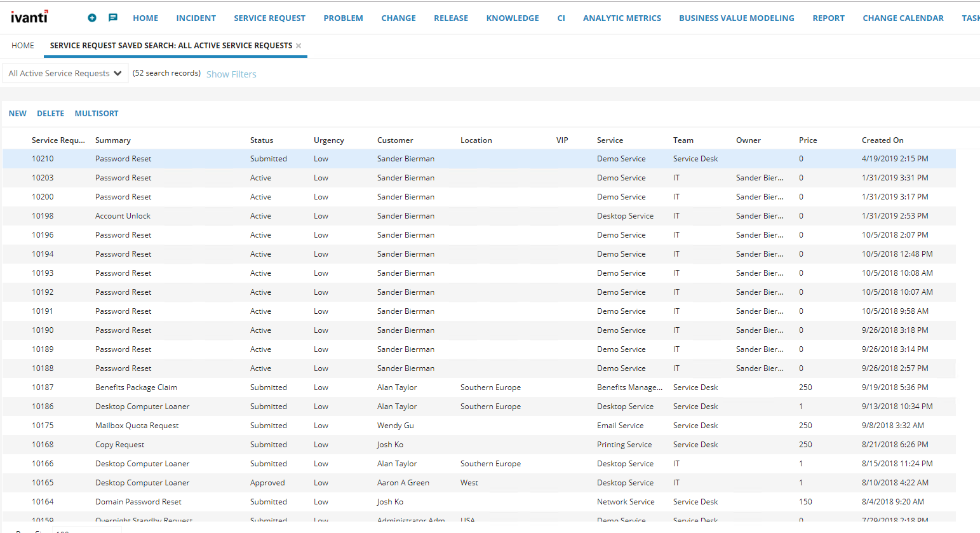Open the REPORT workspace
980x533 pixels.
point(829,18)
